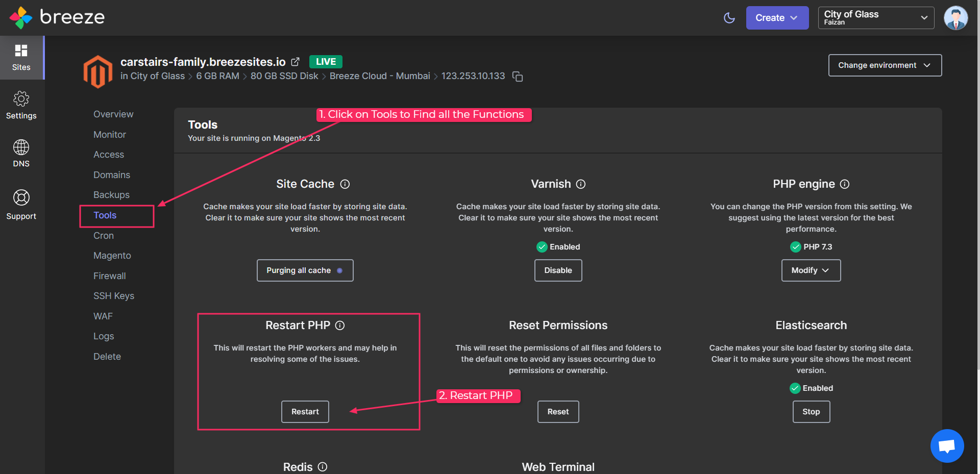980x474 pixels.
Task: Click the breeze logo icon
Action: (21, 17)
